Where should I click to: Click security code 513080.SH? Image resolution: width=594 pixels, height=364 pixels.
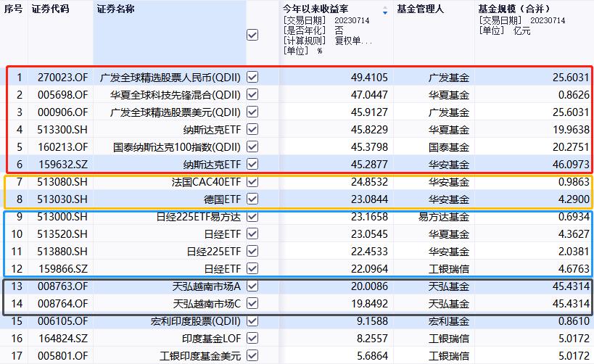click(62, 182)
